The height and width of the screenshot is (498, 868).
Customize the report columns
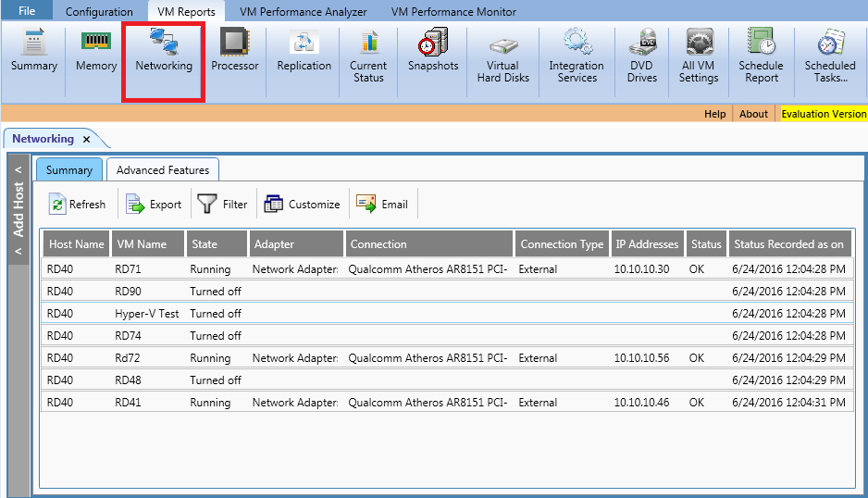pos(302,204)
